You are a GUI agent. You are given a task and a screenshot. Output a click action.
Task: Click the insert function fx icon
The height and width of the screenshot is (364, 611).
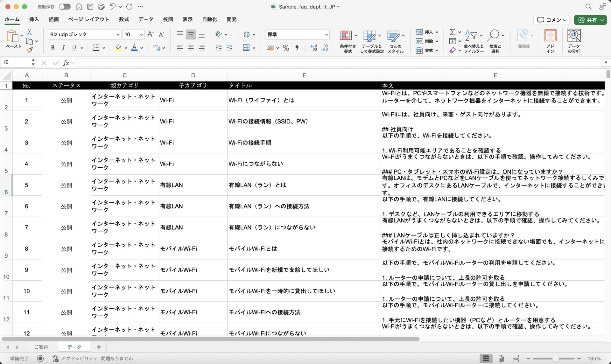66,63
